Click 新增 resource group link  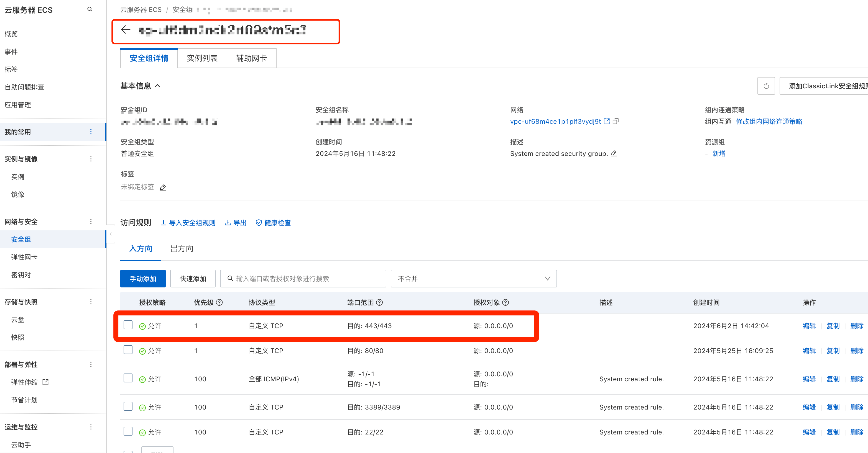(719, 153)
